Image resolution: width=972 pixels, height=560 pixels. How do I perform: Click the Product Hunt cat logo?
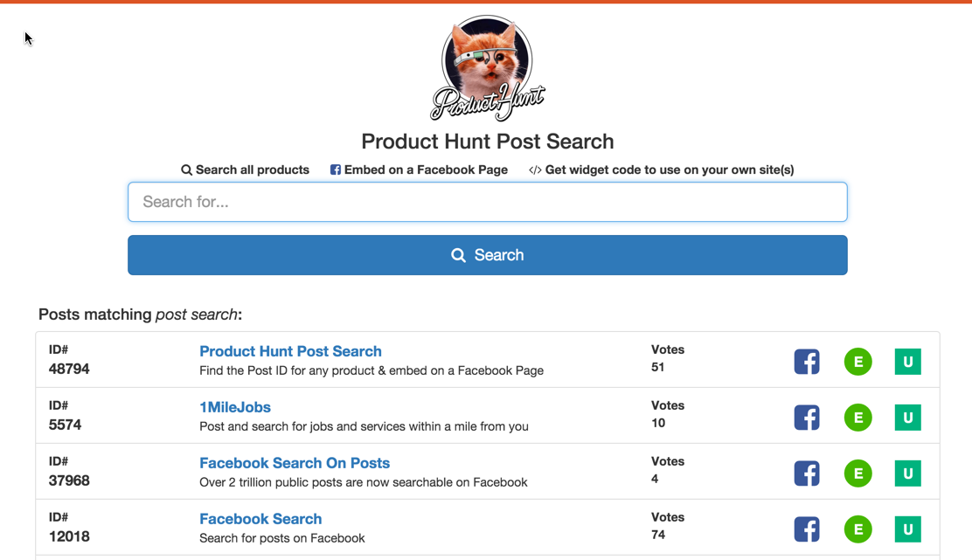click(487, 68)
